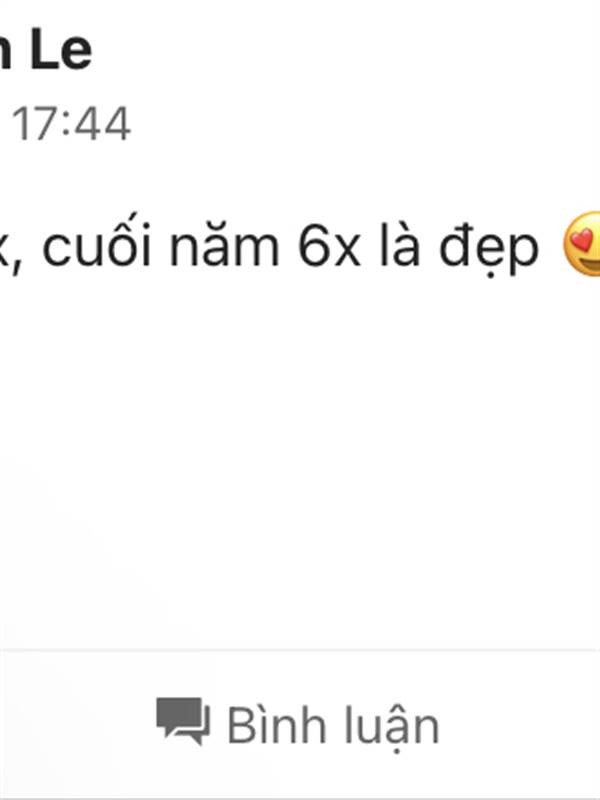Select the word "cuối" in the post
Viewport: 600px width, 800px height.
coord(97,243)
